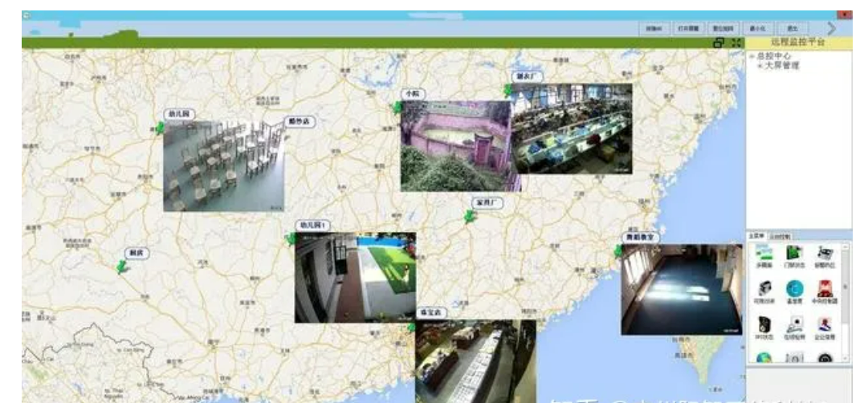The width and height of the screenshot is (868, 403).
Task: Open the red central controller icon
Action: 825,289
